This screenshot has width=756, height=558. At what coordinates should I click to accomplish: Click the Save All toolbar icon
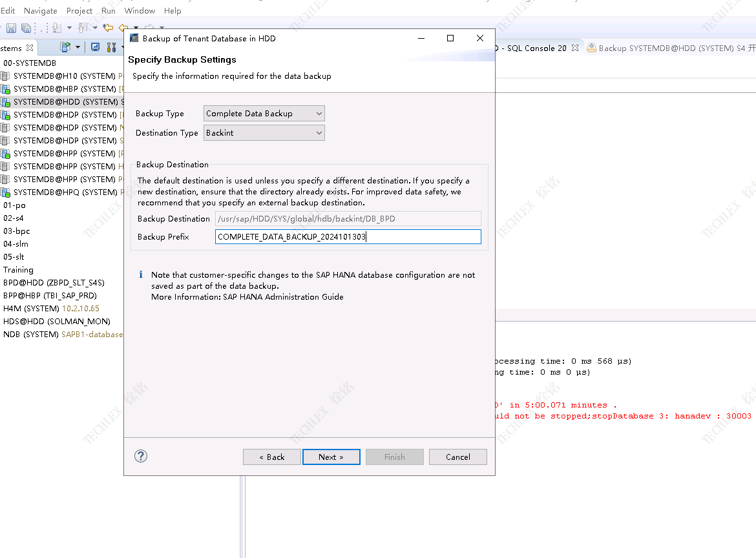click(x=26, y=28)
